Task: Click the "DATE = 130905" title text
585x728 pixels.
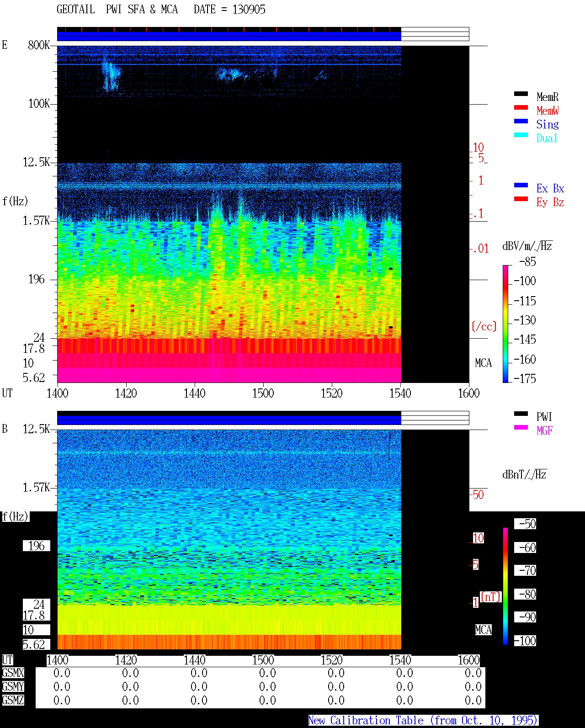Action: pyautogui.click(x=229, y=10)
